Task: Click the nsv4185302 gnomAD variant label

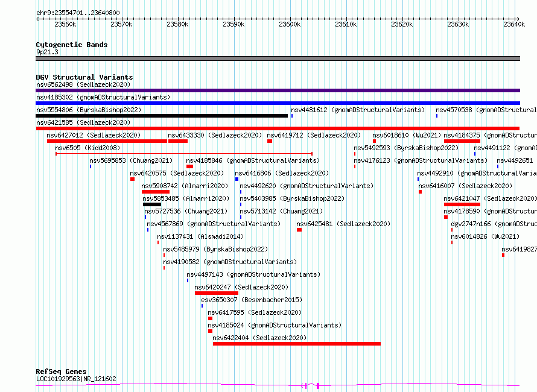Action: (x=103, y=97)
